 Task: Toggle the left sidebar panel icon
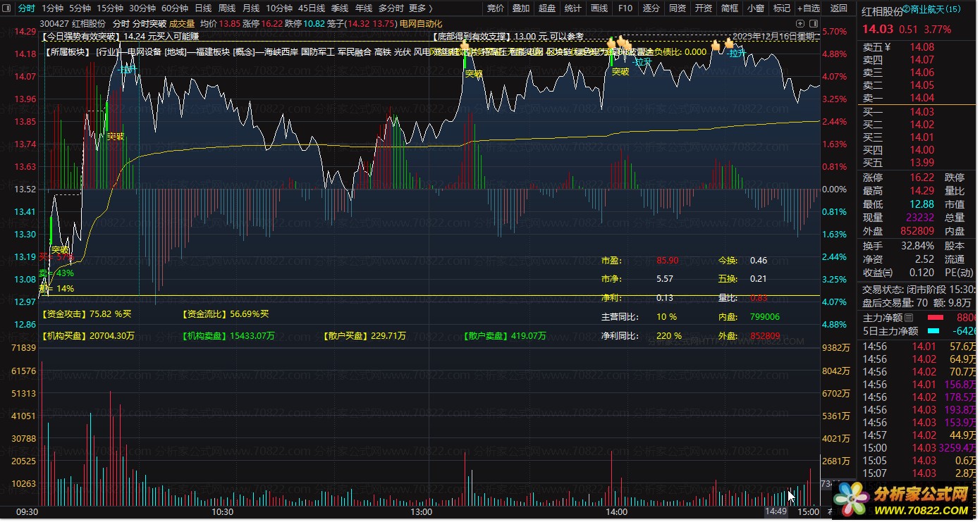(x=7, y=8)
